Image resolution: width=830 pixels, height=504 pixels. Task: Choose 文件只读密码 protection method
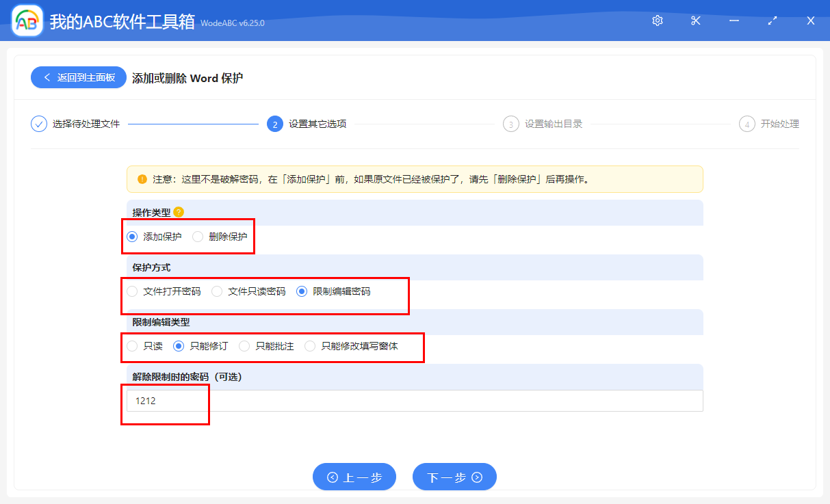tap(217, 291)
